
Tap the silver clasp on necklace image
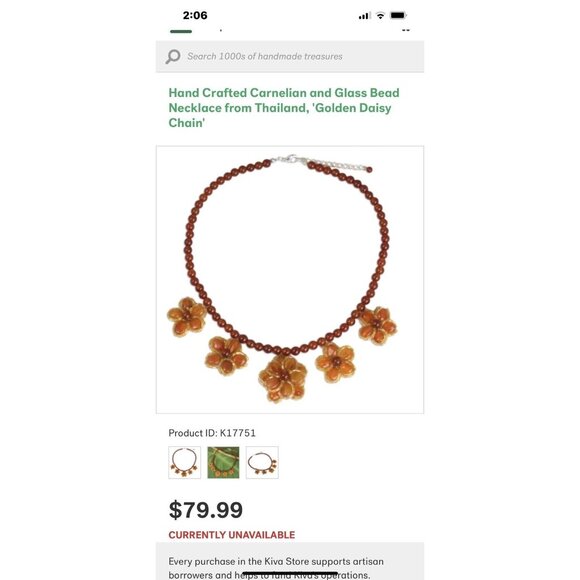(289, 160)
